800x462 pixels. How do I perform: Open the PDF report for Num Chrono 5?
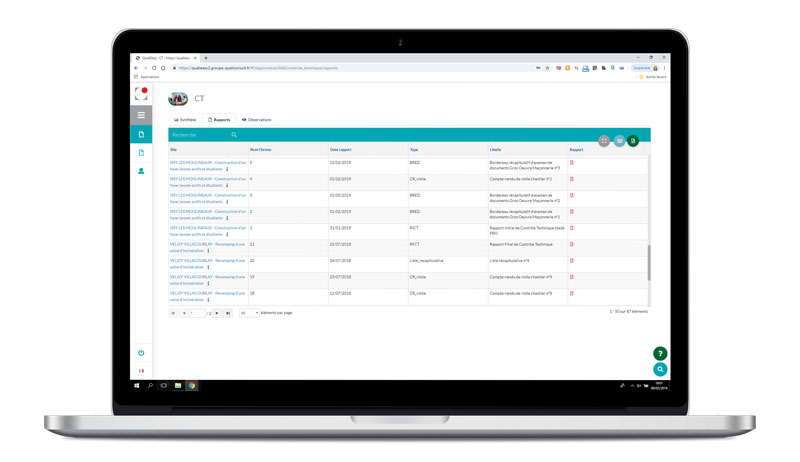[x=572, y=163]
